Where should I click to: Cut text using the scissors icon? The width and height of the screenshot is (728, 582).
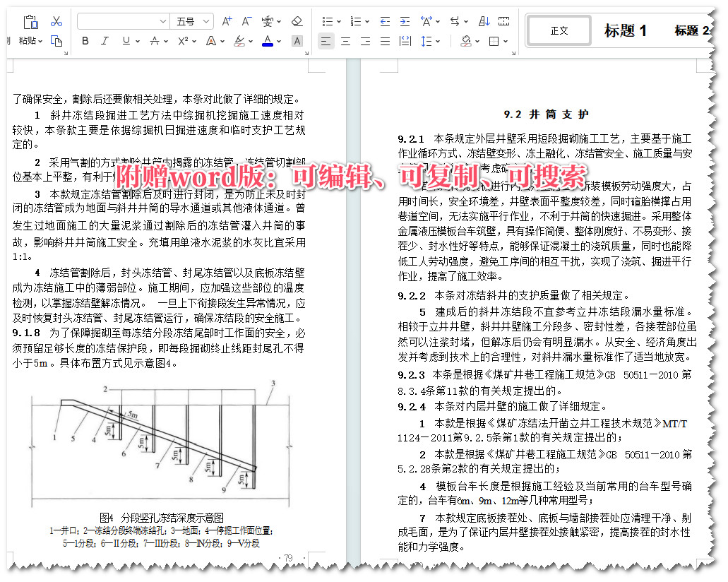click(56, 21)
